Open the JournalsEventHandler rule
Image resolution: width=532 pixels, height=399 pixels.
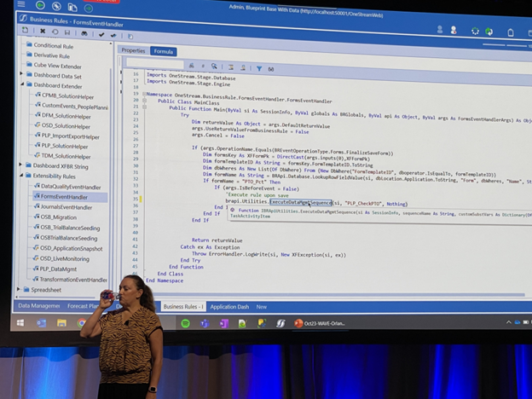point(66,207)
